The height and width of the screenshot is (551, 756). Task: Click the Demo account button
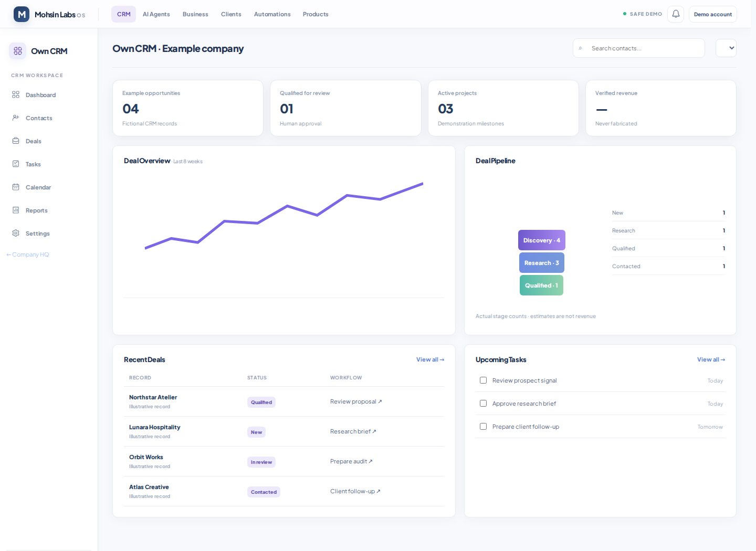[x=713, y=14]
